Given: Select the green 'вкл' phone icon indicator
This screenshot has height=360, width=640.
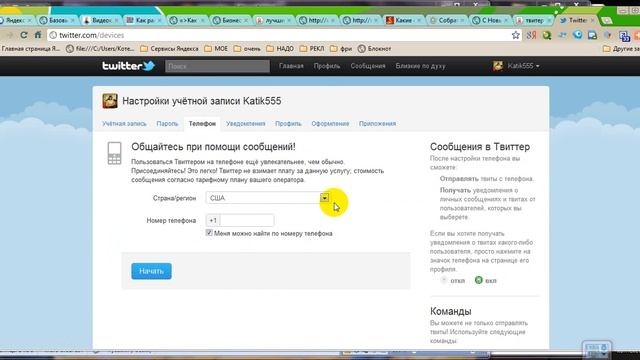Looking at the screenshot, I should pos(478,280).
